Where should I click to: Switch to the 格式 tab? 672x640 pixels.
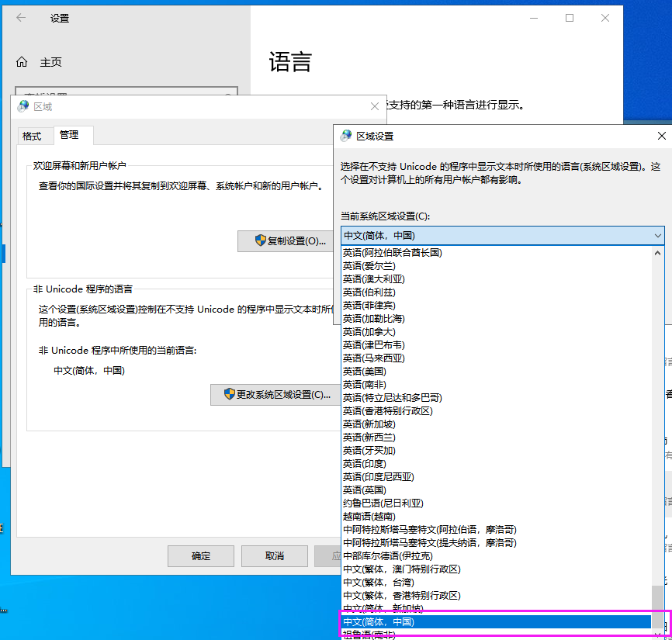click(x=32, y=136)
